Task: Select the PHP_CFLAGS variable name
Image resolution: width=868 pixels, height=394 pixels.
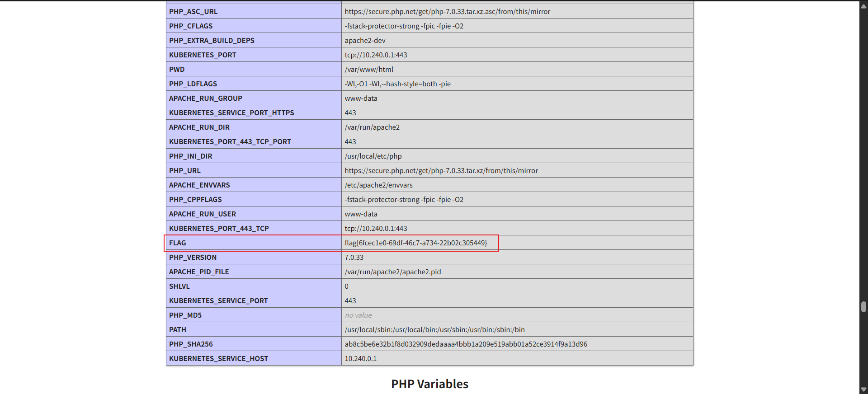Action: click(x=191, y=26)
